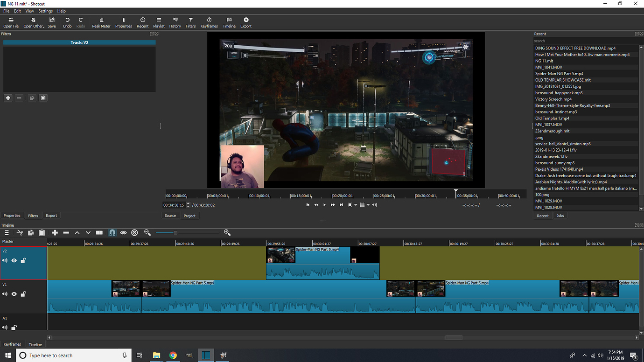Toggle scrub while dragging eye icon
The image size is (644, 362).
click(123, 232)
